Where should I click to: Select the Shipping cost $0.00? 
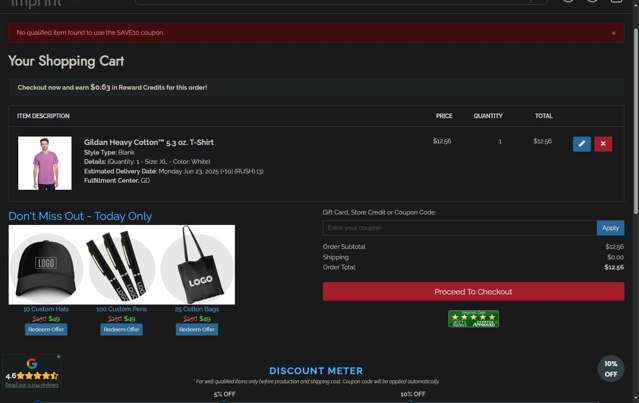click(615, 257)
